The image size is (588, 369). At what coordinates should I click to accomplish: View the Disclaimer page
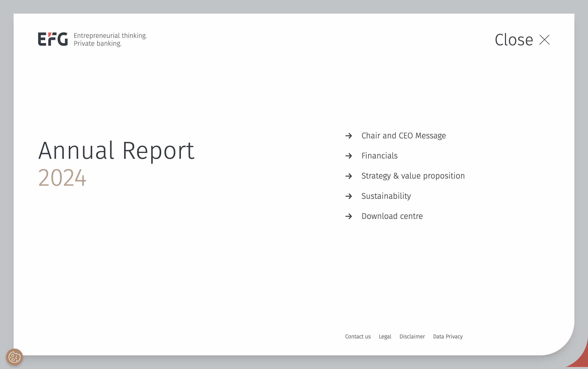pos(412,336)
